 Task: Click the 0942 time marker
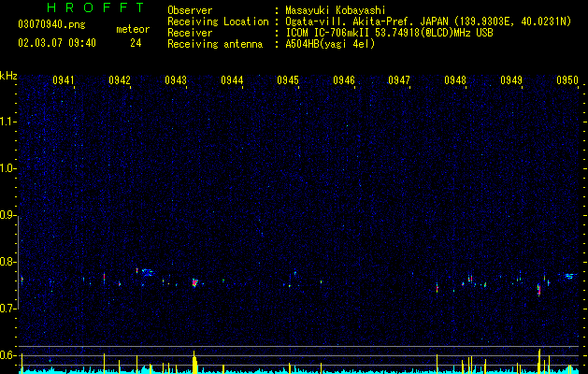[x=120, y=80]
